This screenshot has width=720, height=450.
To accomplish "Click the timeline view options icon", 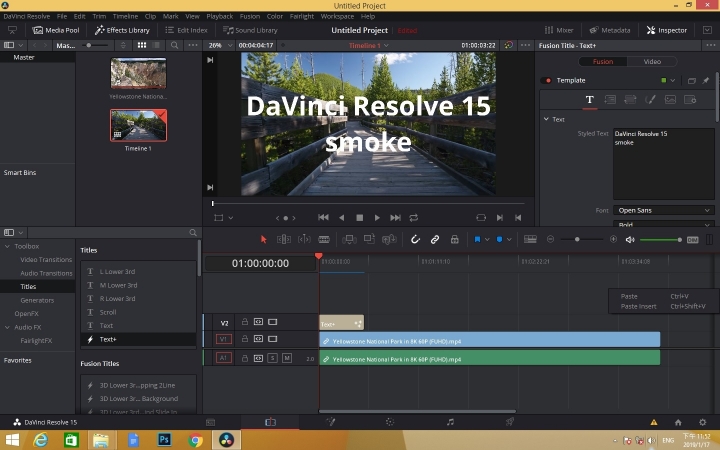I will [x=530, y=239].
